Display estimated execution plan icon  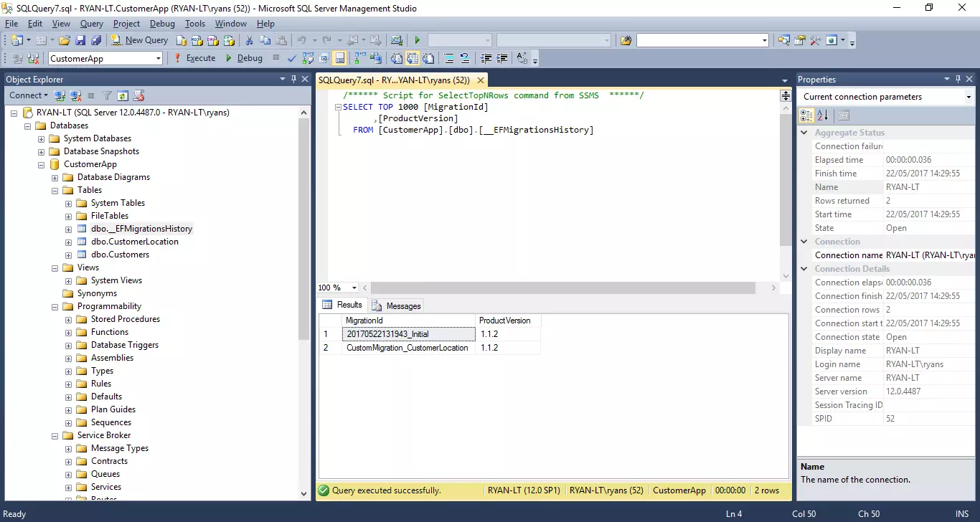click(308, 58)
